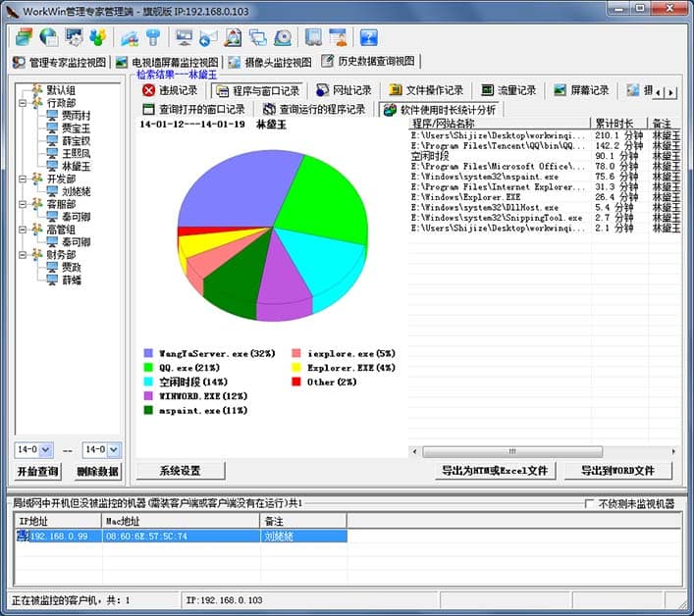Click the picture card icon beside the bolt
The width and height of the screenshot is (694, 616).
(x=130, y=37)
